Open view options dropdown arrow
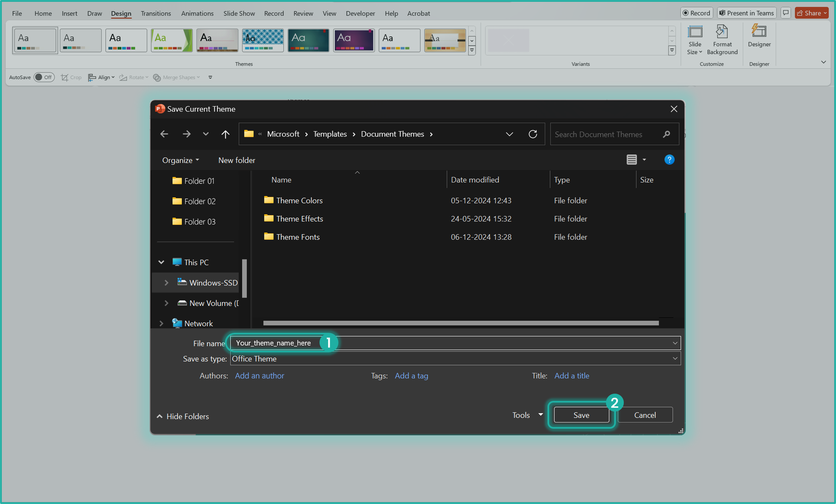The image size is (836, 504). tap(644, 160)
